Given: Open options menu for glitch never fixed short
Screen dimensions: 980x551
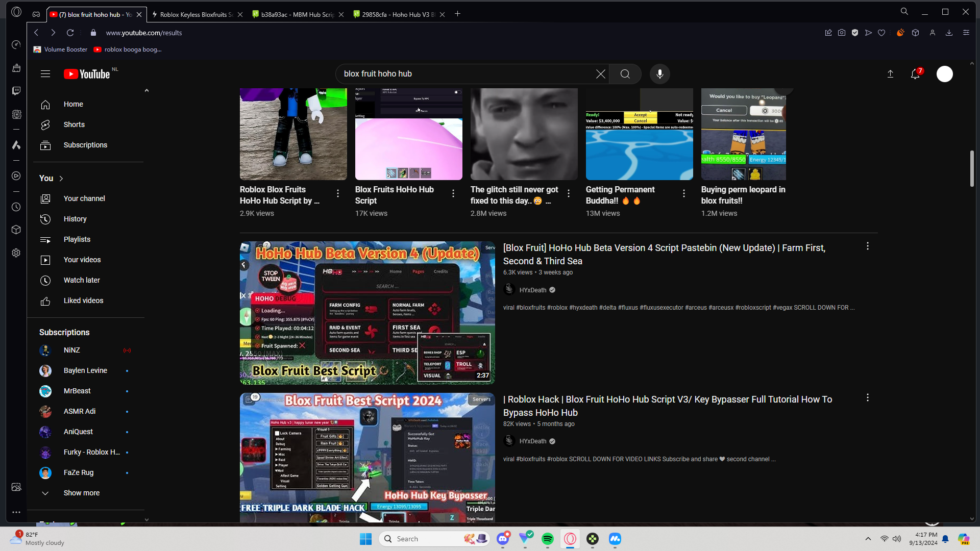Looking at the screenshot, I should pyautogui.click(x=569, y=193).
